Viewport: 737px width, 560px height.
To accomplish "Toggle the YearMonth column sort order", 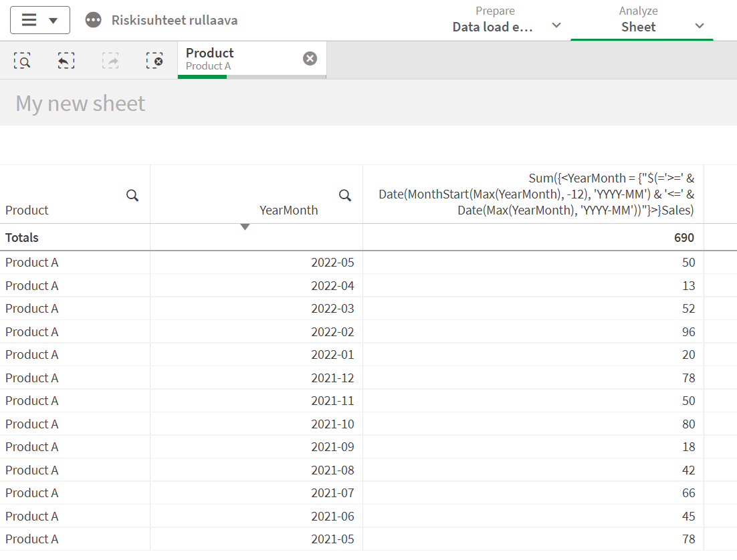I will click(x=245, y=227).
